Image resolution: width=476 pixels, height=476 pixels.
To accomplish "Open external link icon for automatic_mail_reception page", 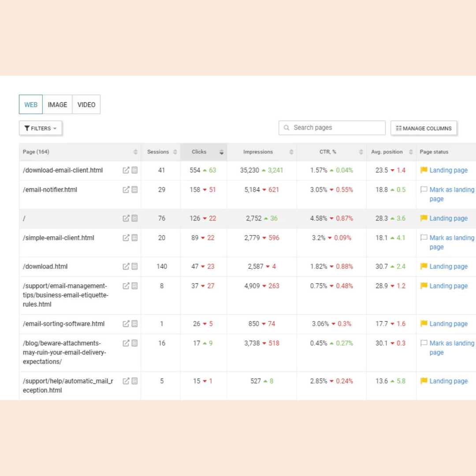I will coord(126,381).
